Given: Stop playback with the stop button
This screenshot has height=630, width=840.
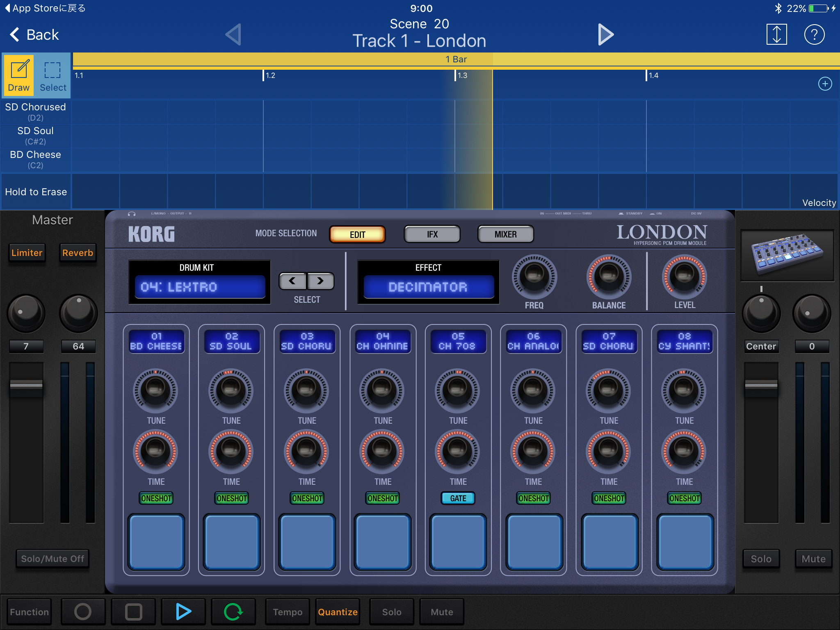Looking at the screenshot, I should (x=133, y=612).
